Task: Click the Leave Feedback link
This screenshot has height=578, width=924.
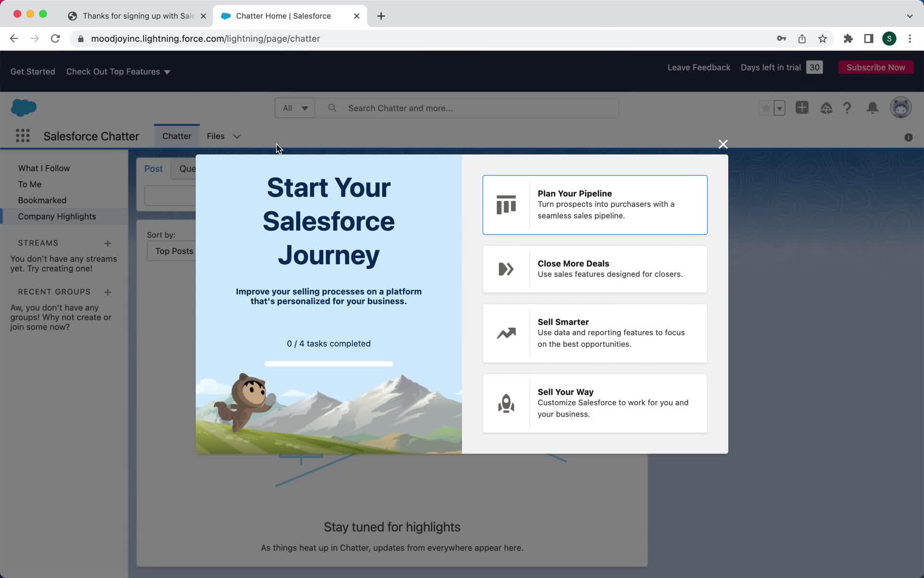Action: (x=699, y=67)
